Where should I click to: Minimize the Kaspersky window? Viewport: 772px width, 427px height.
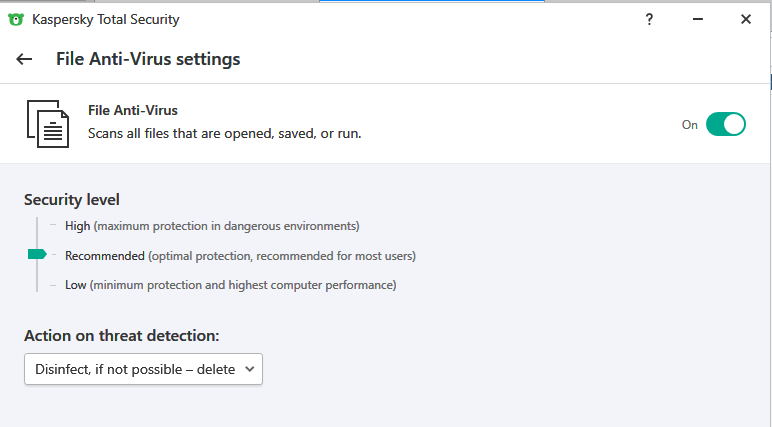(697, 19)
